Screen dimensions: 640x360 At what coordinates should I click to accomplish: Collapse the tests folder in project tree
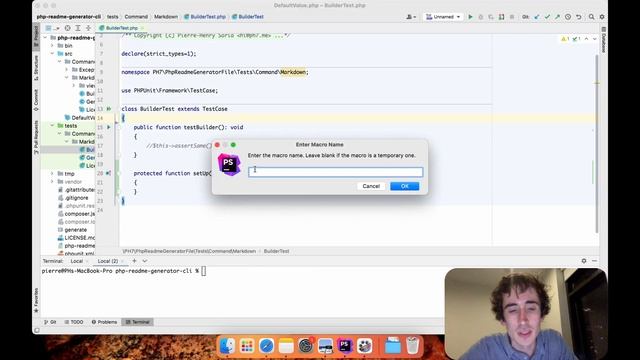coord(52,126)
